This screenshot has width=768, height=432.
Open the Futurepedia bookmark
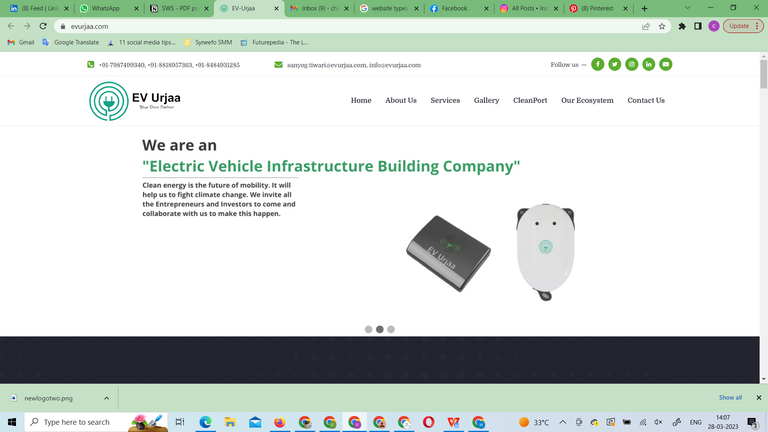click(274, 43)
